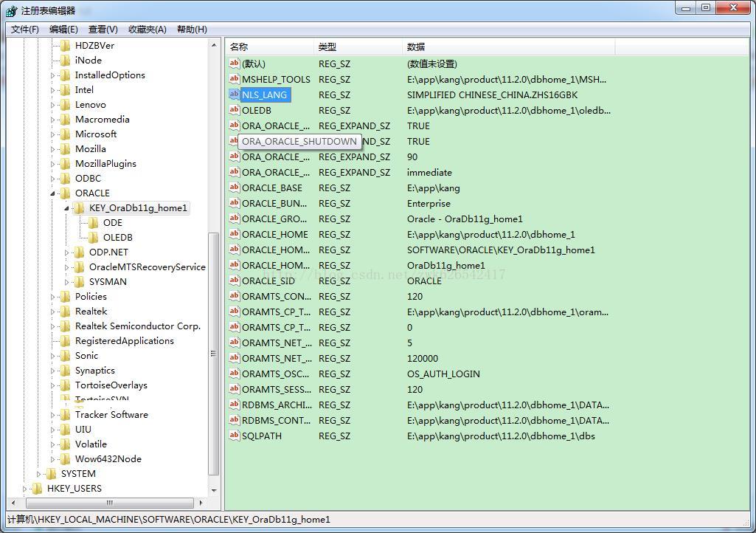Click the tree horizontal scrollbar right arrow
The height and width of the screenshot is (533, 756).
point(201,503)
